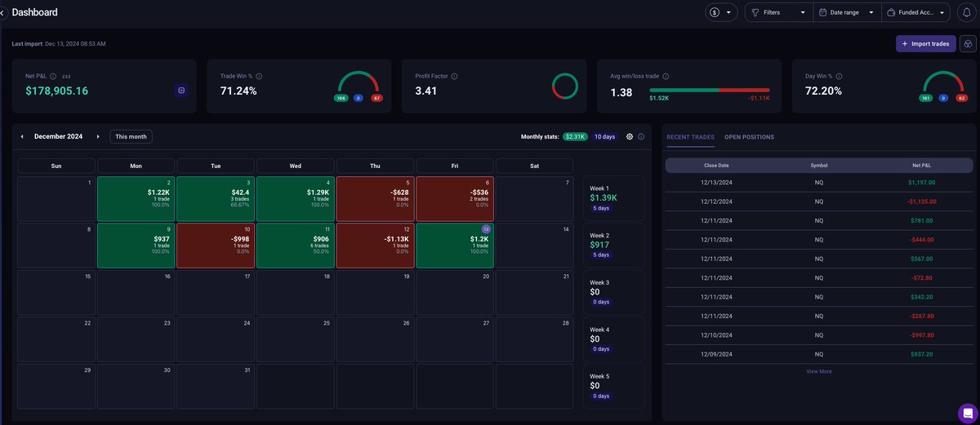Open December 13 day with $1.2K
Image resolution: width=980 pixels, height=425 pixels.
coord(455,246)
